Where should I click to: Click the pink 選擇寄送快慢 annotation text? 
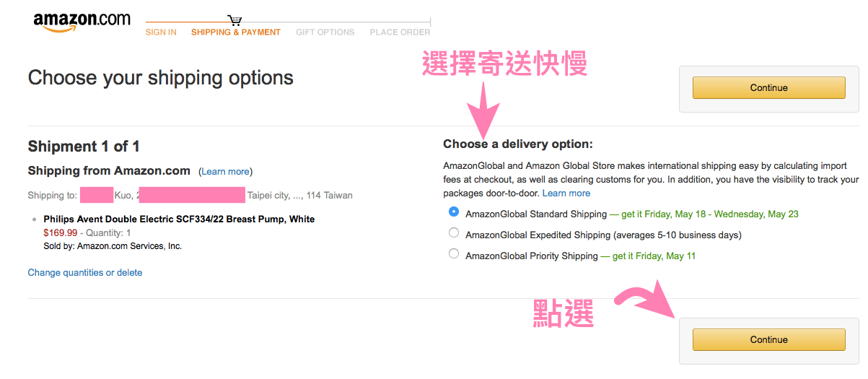click(x=504, y=65)
